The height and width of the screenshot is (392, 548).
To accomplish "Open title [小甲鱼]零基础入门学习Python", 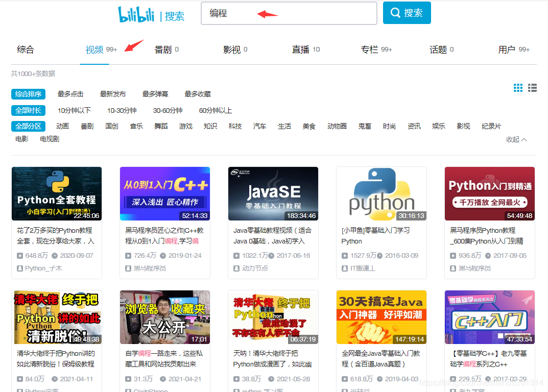I will pyautogui.click(x=376, y=236).
